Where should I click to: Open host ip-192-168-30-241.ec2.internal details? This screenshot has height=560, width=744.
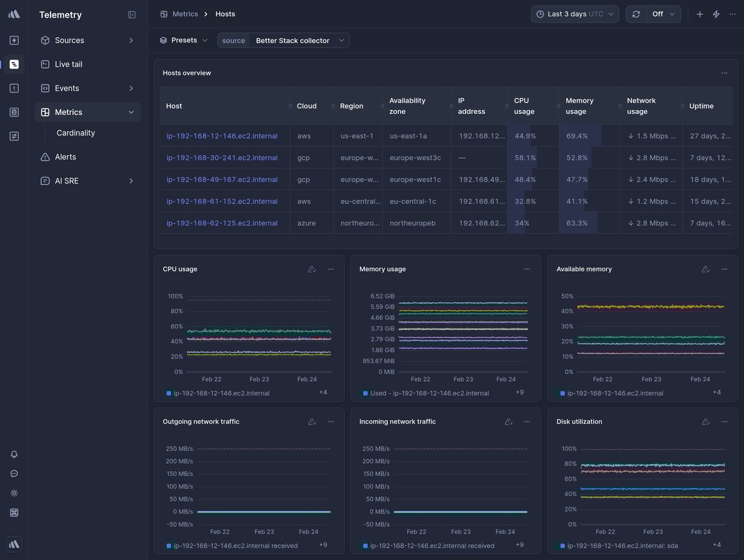[x=222, y=156]
